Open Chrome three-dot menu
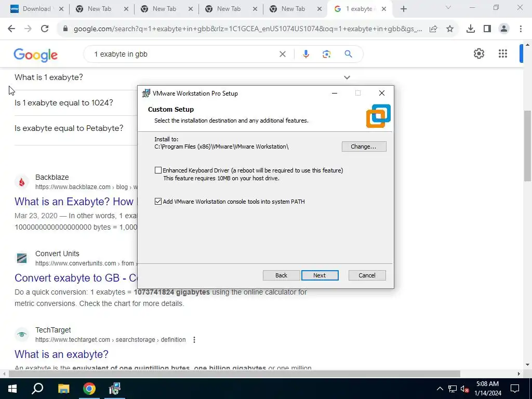Screen dimensions: 532x399 521,29
